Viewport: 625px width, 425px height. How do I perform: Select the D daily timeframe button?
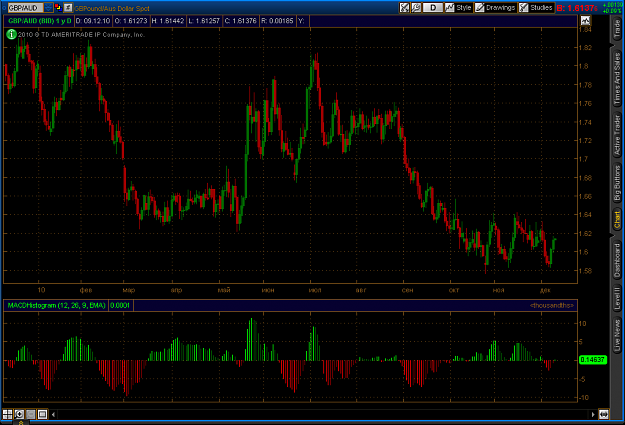[x=432, y=8]
